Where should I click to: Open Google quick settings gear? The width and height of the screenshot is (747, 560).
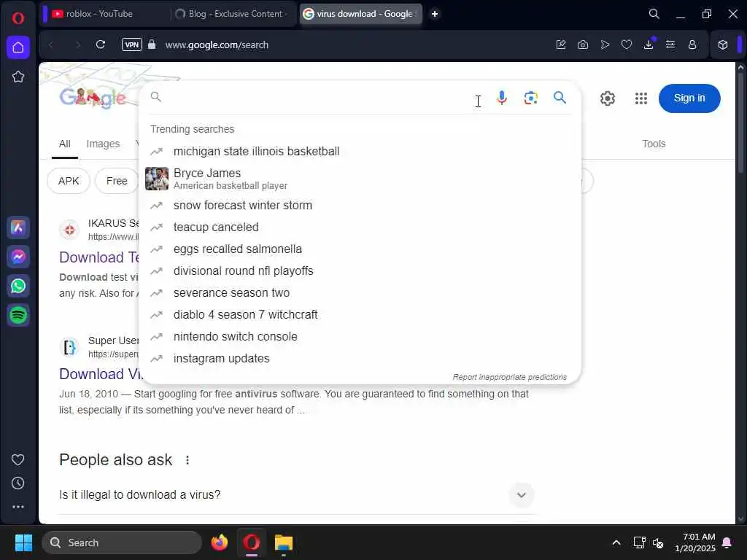(608, 98)
